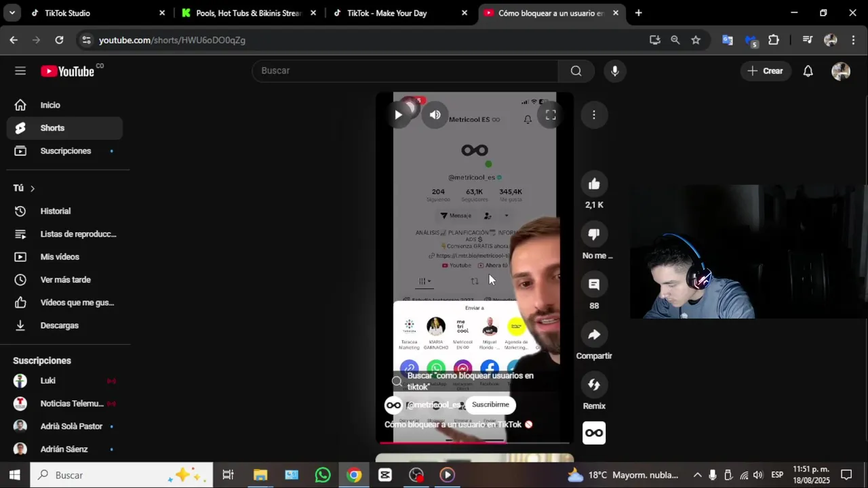
Task: Open the Extensions puzzle icon
Action: 773,40
